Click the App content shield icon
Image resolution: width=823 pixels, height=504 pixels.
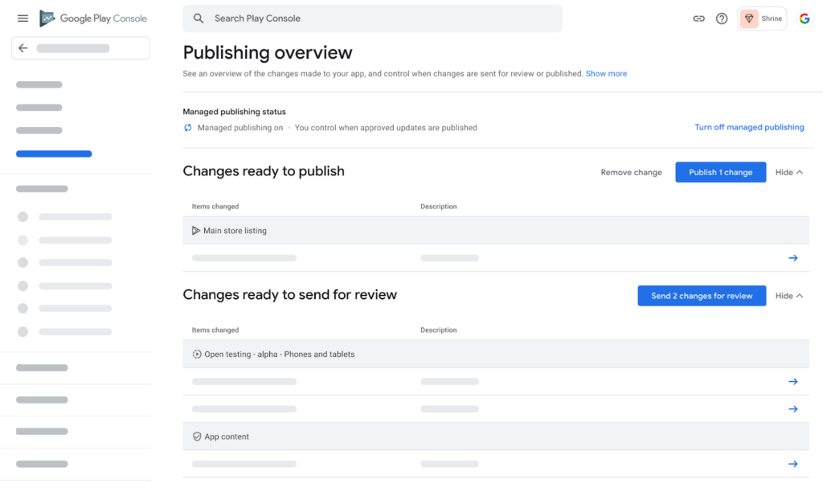pos(197,436)
